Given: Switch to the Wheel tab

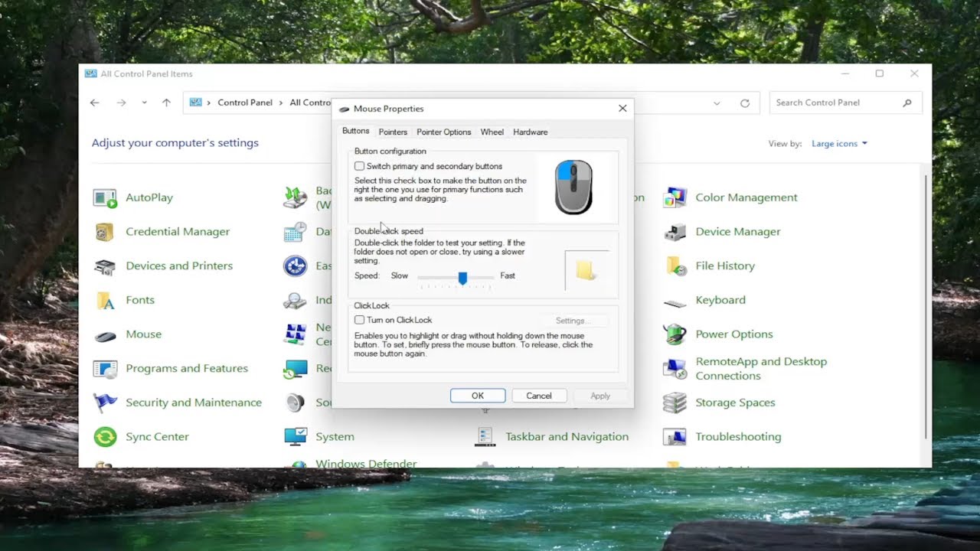Looking at the screenshot, I should [x=492, y=132].
